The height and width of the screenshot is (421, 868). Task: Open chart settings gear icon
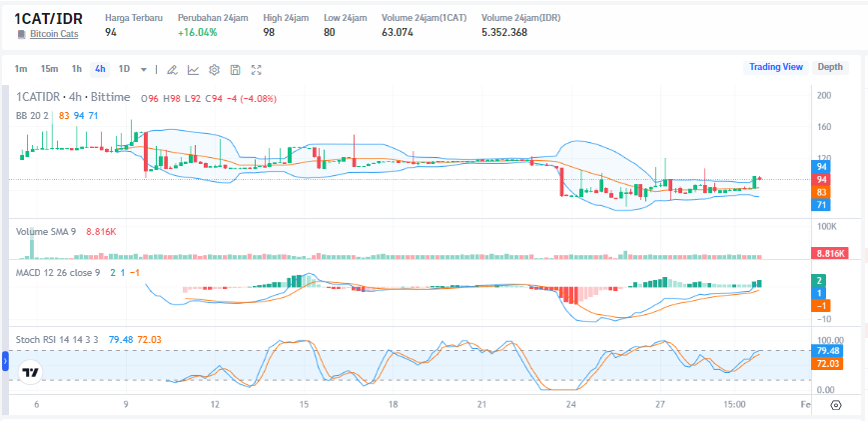point(214,70)
